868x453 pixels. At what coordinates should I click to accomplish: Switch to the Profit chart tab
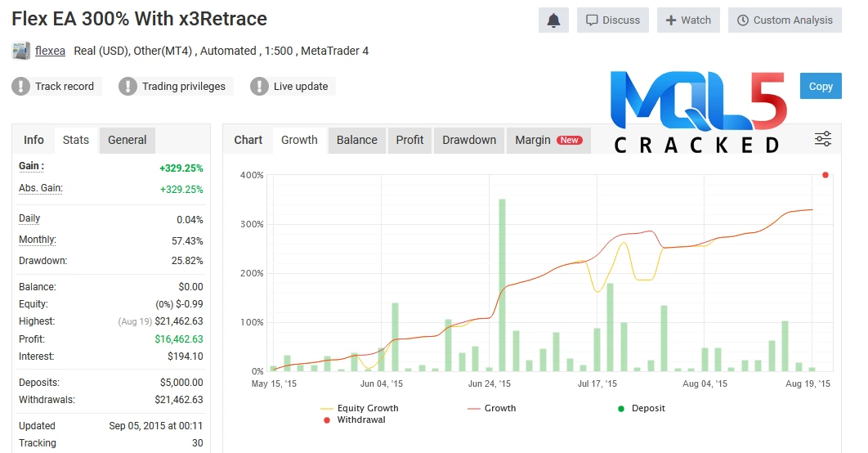click(409, 140)
